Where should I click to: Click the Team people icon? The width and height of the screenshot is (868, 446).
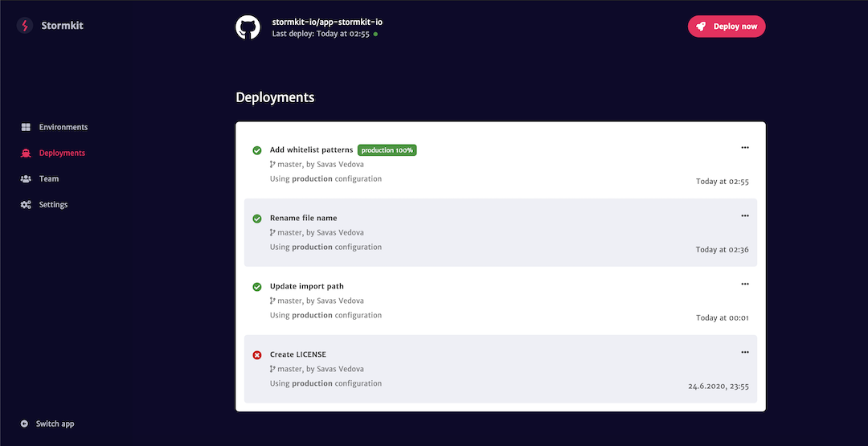pos(26,178)
